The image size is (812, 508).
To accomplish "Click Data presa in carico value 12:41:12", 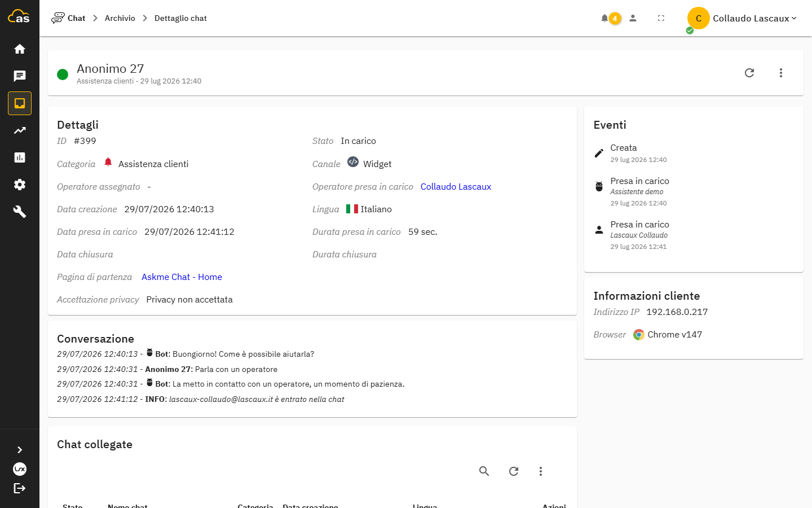I will point(189,231).
